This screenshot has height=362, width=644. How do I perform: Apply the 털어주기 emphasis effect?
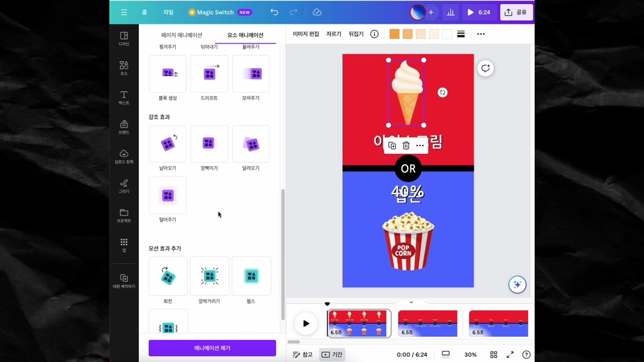click(168, 195)
